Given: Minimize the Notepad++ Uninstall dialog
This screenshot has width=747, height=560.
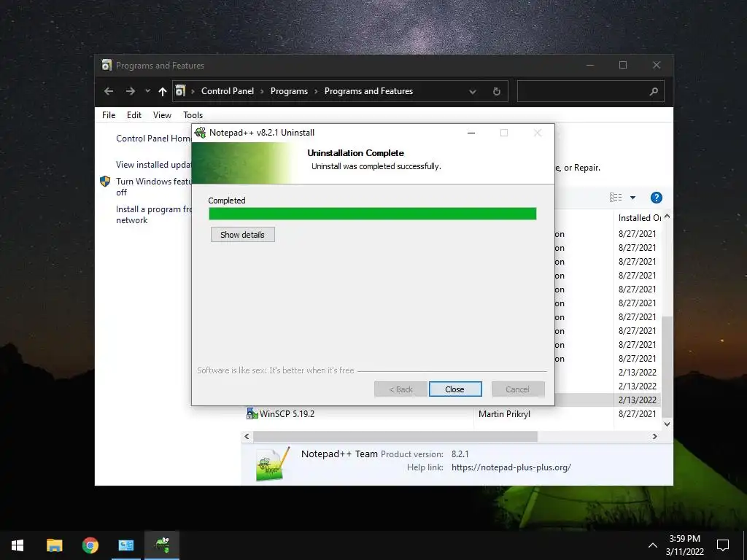Looking at the screenshot, I should point(471,133).
